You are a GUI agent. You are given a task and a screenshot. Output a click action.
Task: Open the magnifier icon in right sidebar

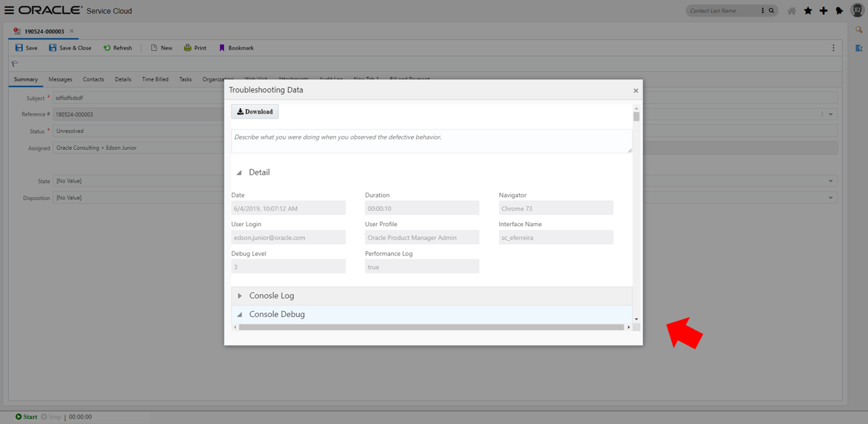click(859, 30)
